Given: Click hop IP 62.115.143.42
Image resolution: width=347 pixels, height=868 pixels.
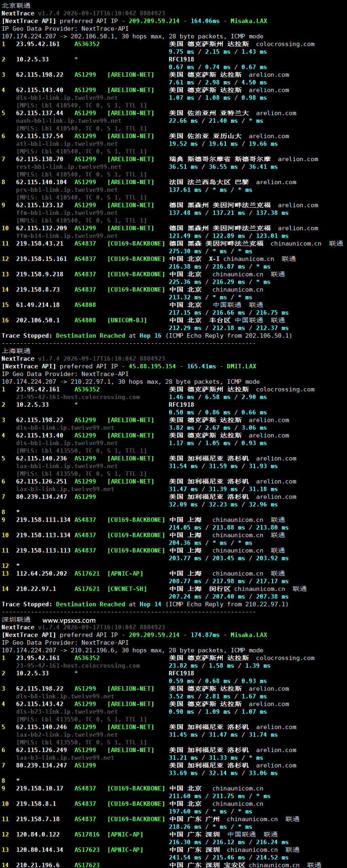Looking at the screenshot, I should point(40,704).
